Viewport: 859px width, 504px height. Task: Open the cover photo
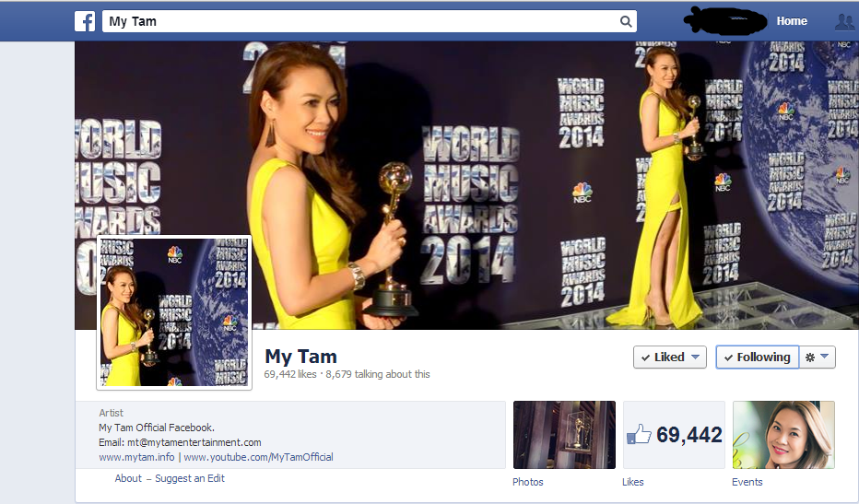(466, 185)
